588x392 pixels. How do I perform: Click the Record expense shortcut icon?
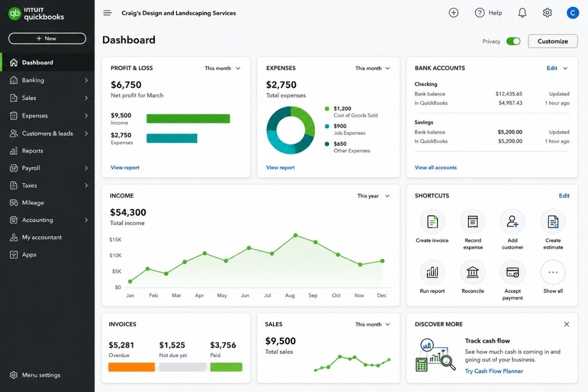(x=473, y=222)
